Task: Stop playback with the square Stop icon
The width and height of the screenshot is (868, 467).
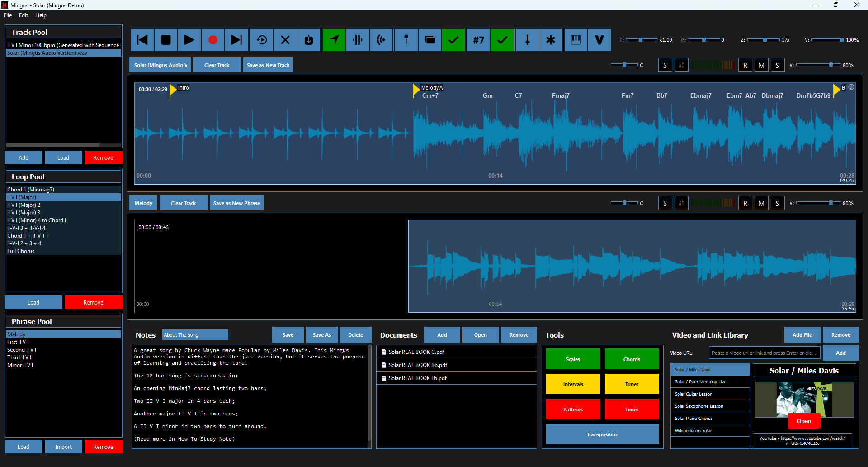Action: pos(166,40)
